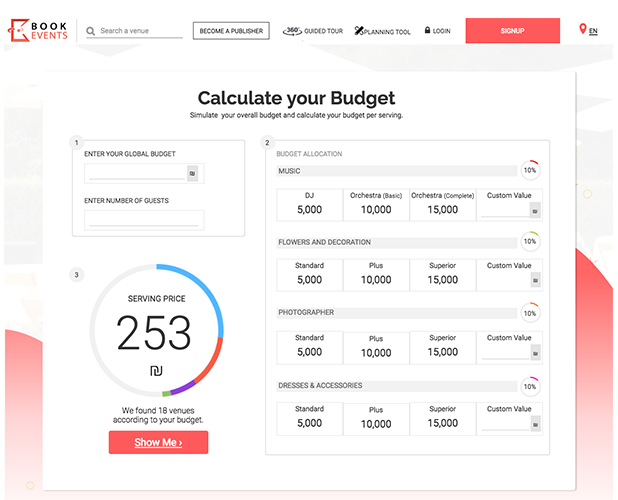Click currency icon in Flowers custom value
Screen dimensions: 618x500
535,280
